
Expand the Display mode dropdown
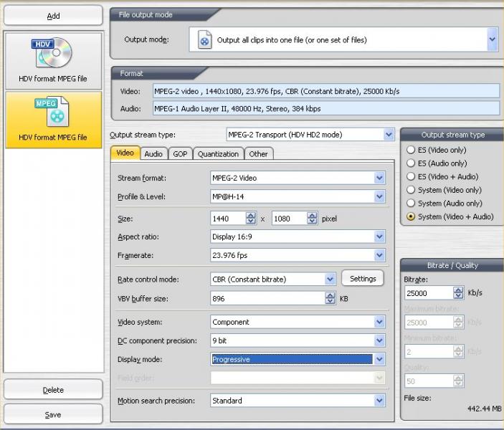coord(379,360)
